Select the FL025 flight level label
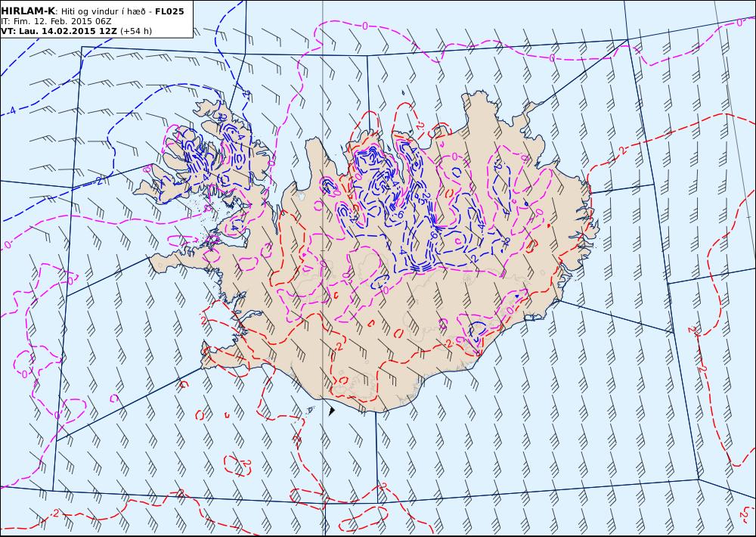This screenshot has height=537, width=756. (x=169, y=11)
